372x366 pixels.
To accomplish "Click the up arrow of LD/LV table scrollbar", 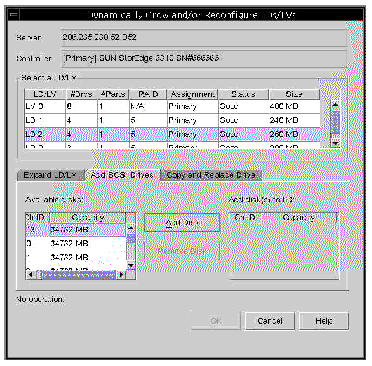I will (336, 105).
